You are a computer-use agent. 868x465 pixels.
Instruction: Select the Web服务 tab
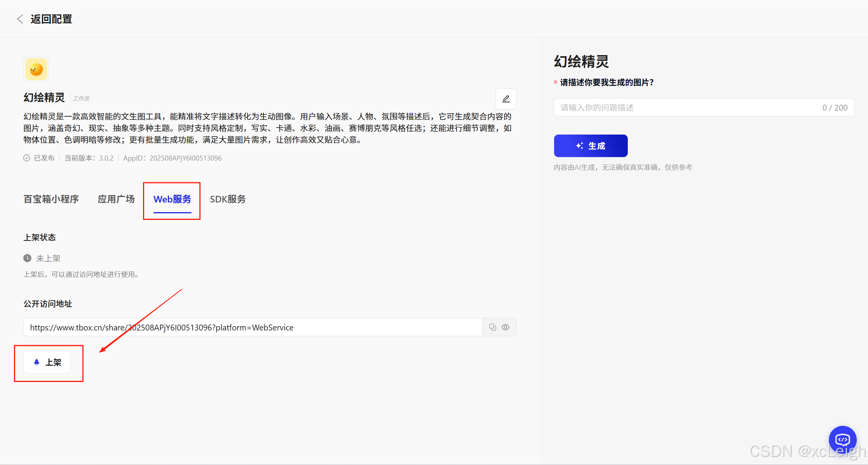pos(172,199)
